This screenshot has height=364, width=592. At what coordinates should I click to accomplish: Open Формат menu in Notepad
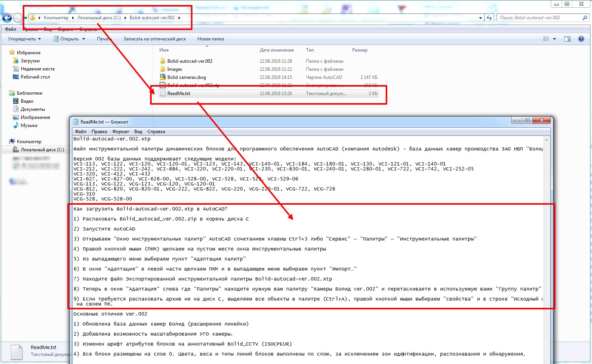(120, 132)
